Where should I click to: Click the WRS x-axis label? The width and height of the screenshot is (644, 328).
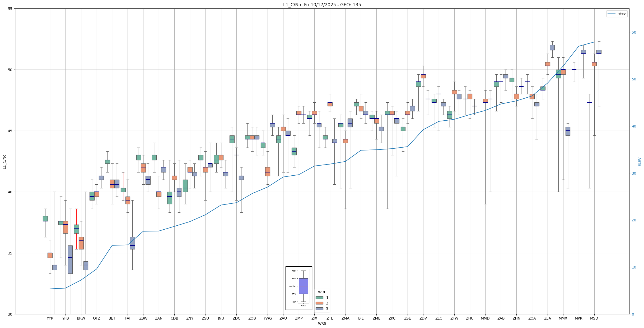click(322, 324)
